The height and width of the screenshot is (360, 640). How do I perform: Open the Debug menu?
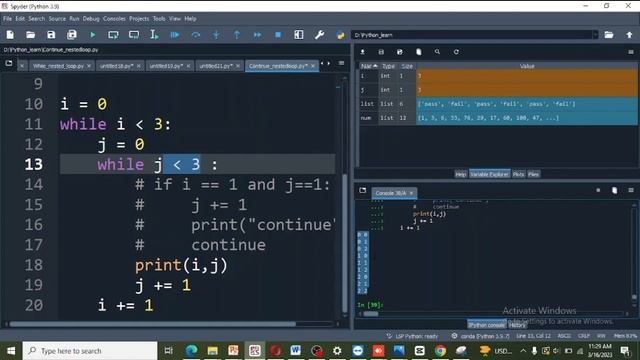(x=91, y=19)
